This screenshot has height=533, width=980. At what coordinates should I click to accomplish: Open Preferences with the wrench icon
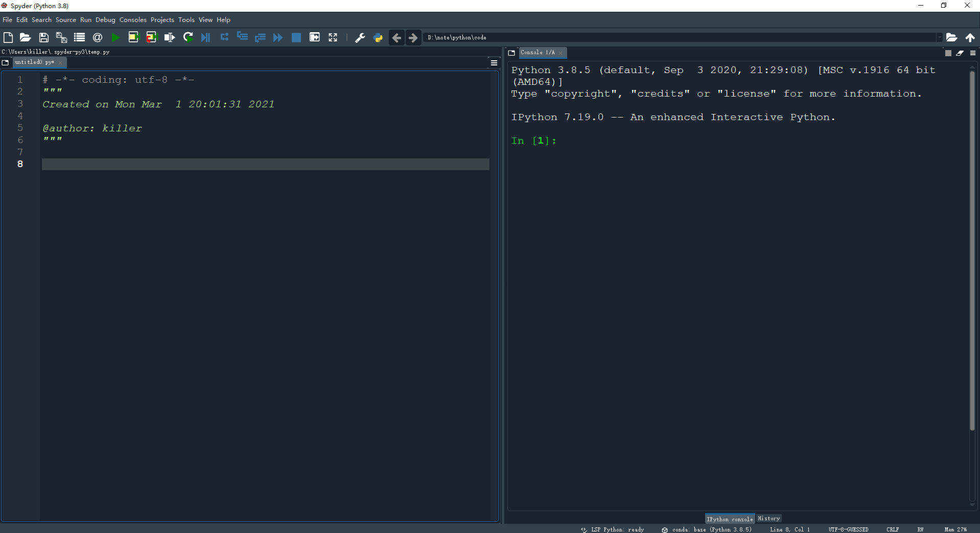point(360,37)
